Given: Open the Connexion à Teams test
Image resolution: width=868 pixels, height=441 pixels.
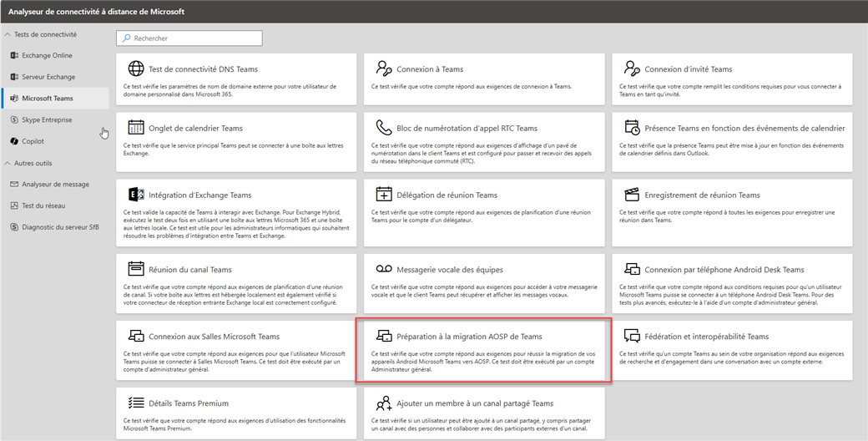Looking at the screenshot, I should pyautogui.click(x=484, y=79).
